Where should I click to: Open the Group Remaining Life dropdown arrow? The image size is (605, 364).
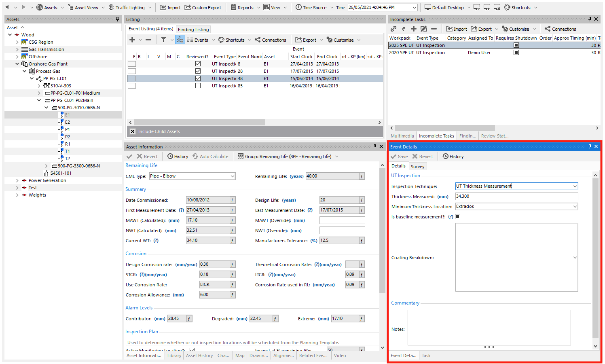pos(336,157)
